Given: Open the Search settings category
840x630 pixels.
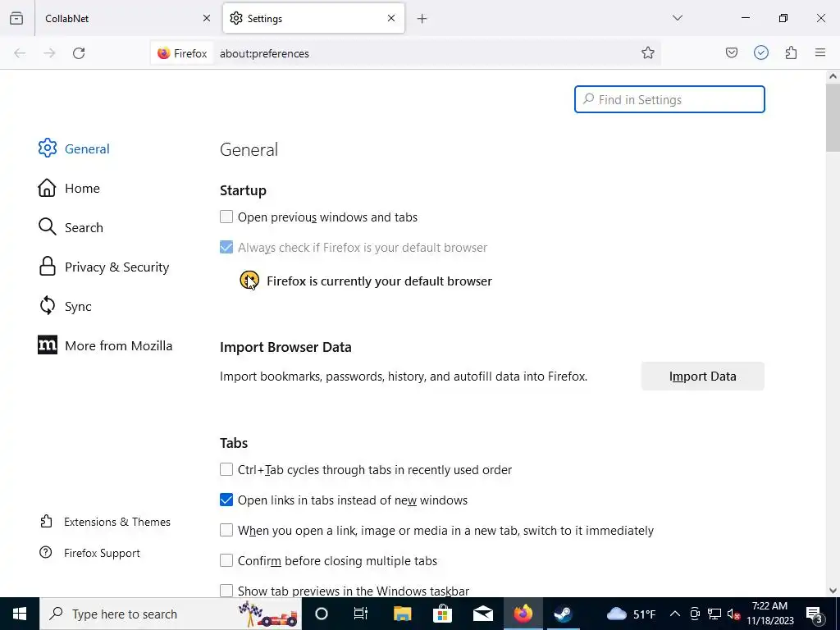Looking at the screenshot, I should pos(71,227).
